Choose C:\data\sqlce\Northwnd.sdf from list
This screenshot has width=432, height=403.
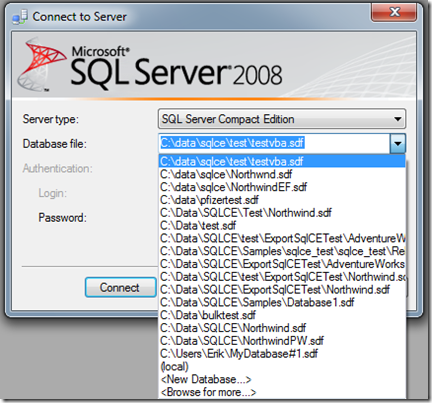coord(282,174)
